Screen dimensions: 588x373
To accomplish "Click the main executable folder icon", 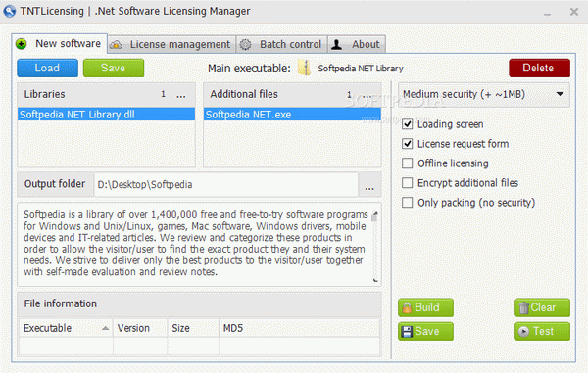I will [304, 68].
